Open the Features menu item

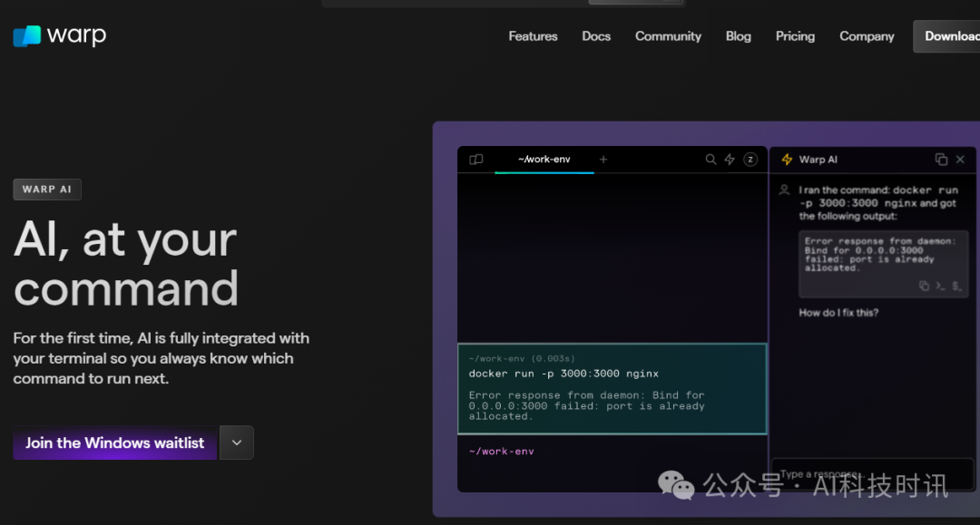point(533,36)
